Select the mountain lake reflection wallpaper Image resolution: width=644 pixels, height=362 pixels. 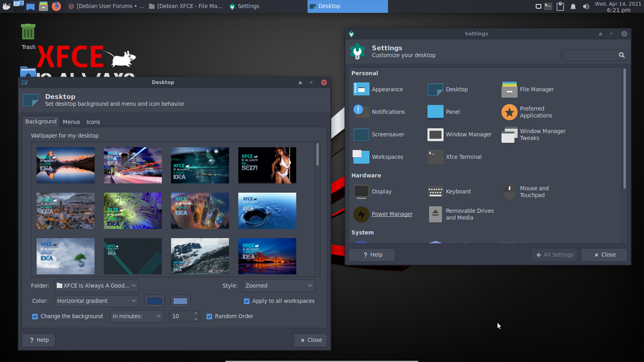tap(65, 165)
